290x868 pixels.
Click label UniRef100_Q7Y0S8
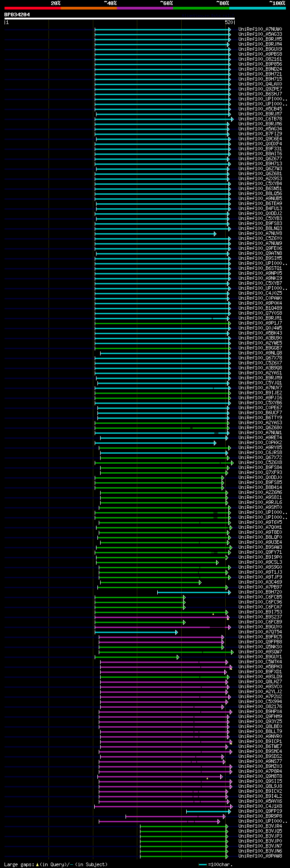pos(260,313)
